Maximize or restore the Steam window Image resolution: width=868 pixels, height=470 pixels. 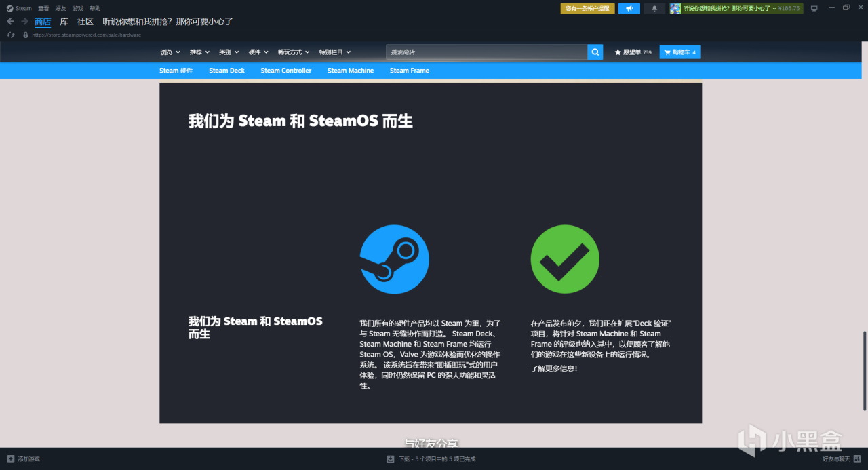click(846, 8)
